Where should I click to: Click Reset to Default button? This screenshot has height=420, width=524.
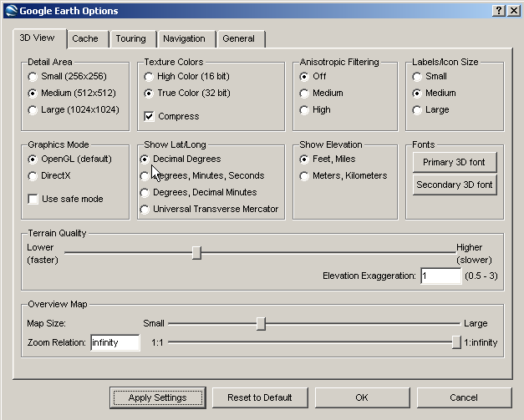tap(260, 397)
